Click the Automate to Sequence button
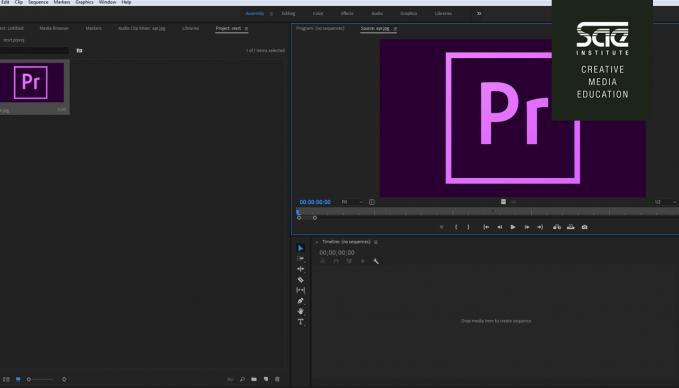The image size is (679, 388). 230,379
